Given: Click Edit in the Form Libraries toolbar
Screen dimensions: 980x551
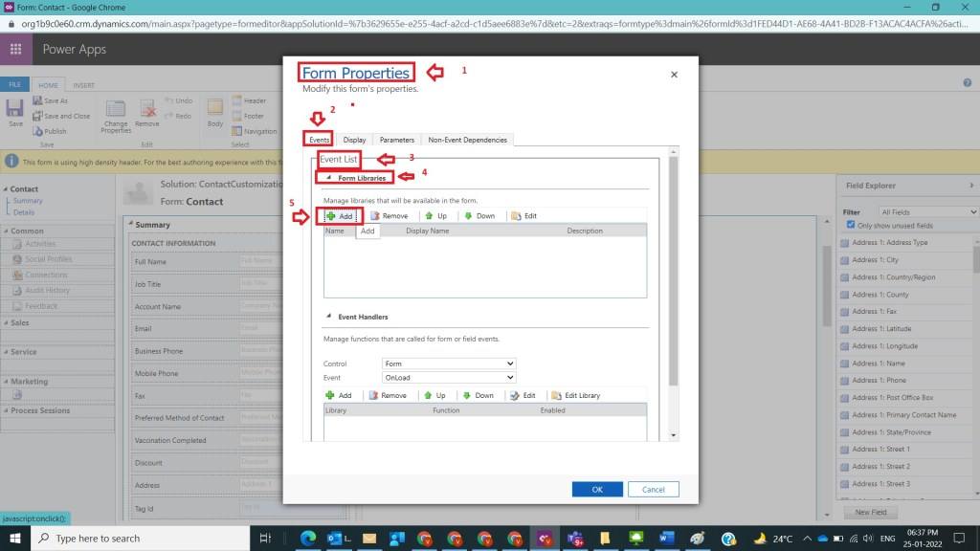Looking at the screenshot, I should pyautogui.click(x=523, y=216).
